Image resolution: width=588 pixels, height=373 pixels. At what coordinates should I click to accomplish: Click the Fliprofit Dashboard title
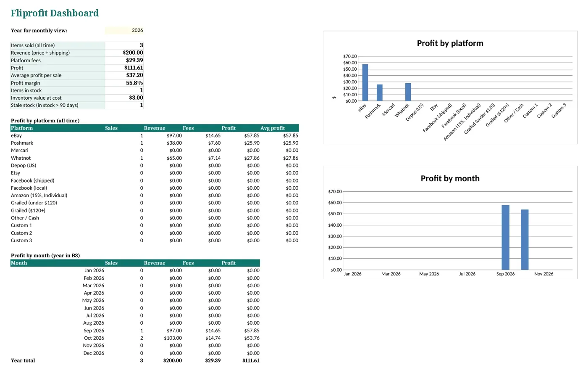[55, 13]
